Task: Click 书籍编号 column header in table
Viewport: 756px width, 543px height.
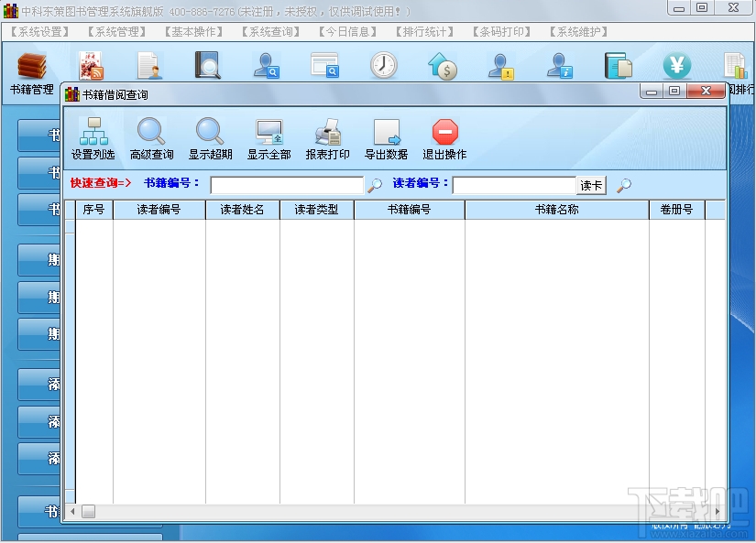Action: 410,210
